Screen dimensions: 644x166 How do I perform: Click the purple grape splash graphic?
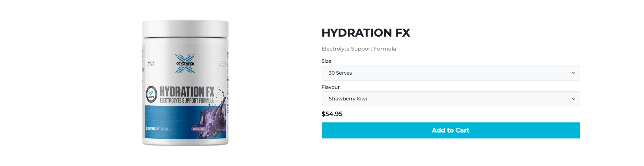tap(213, 119)
